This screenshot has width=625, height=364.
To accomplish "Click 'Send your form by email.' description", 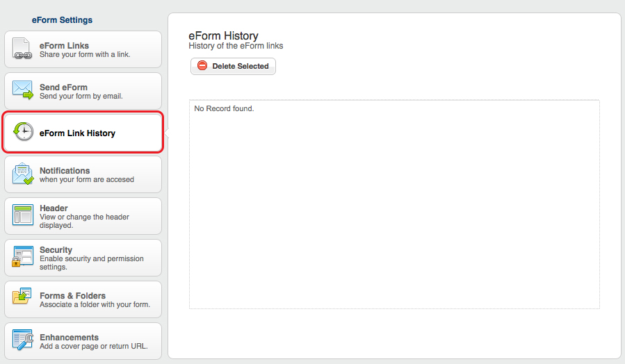I will [81, 96].
